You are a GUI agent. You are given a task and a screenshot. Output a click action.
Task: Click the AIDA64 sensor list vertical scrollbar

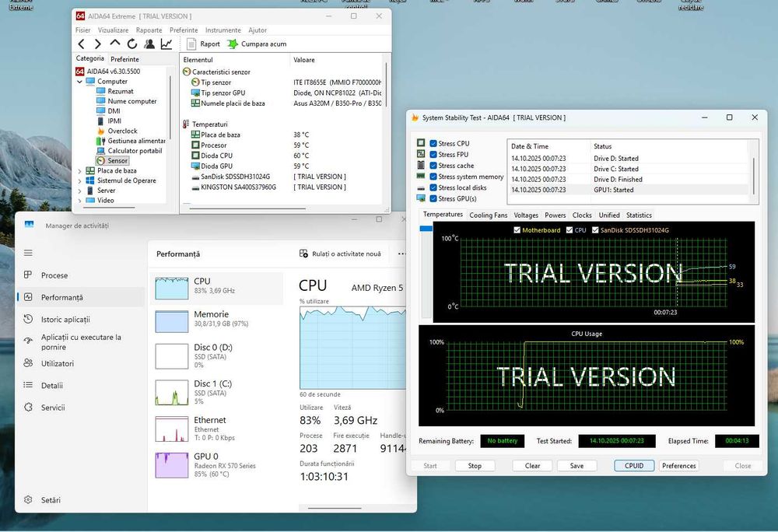point(387,84)
